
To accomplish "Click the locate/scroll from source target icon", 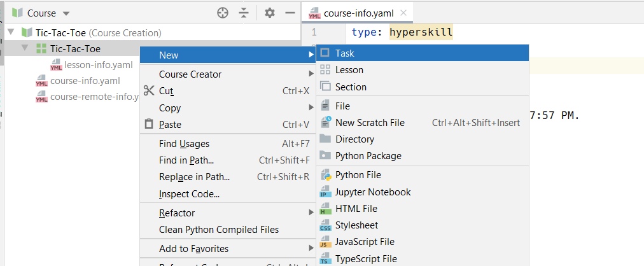I will click(222, 13).
